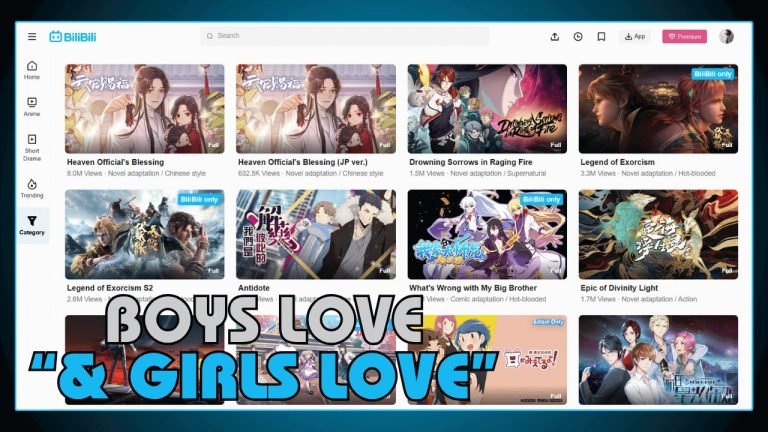
Task: Click Legend of Exorcism title link
Action: tap(618, 162)
